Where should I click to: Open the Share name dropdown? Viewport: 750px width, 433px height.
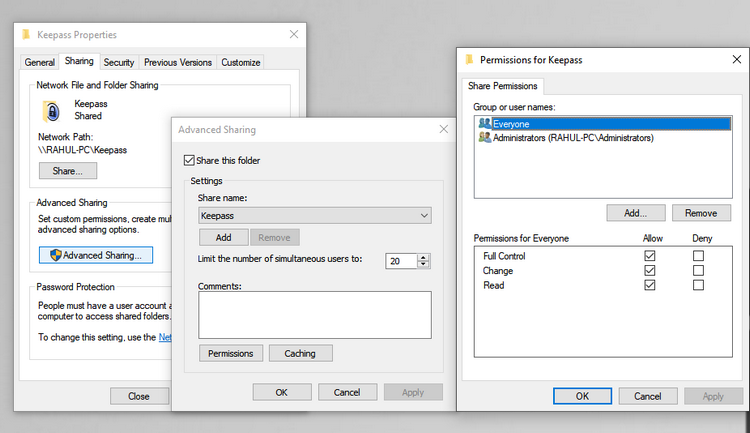[424, 215]
